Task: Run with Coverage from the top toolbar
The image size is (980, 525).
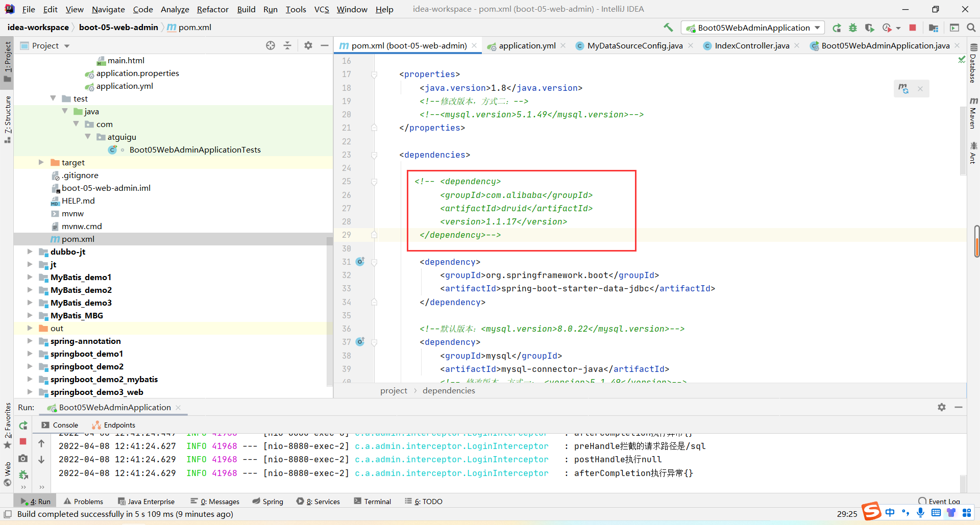Action: click(x=870, y=28)
